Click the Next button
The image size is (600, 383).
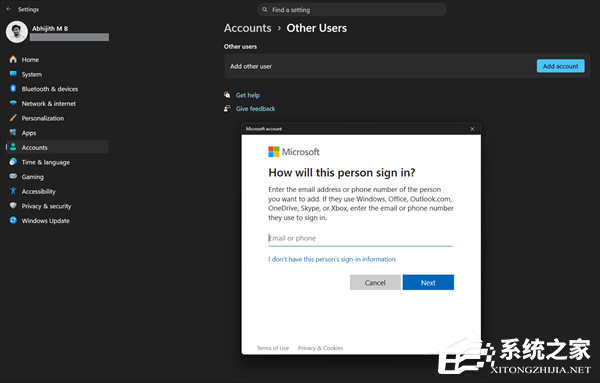[428, 282]
